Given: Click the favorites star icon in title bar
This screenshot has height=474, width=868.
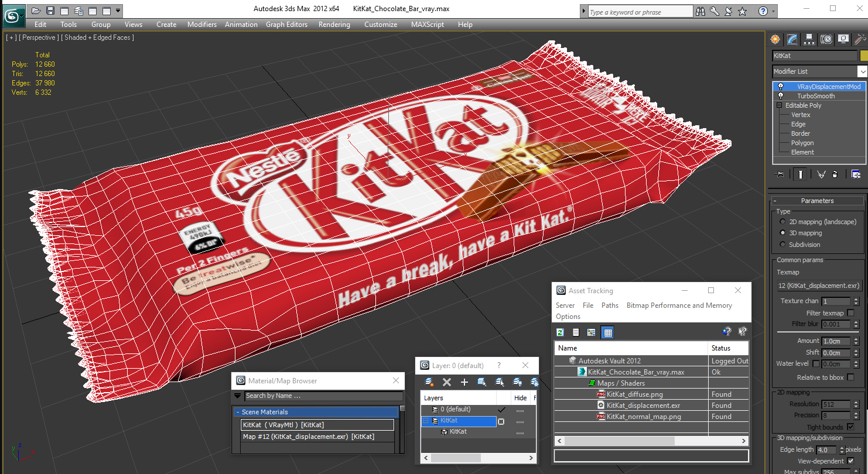Looking at the screenshot, I should (743, 11).
